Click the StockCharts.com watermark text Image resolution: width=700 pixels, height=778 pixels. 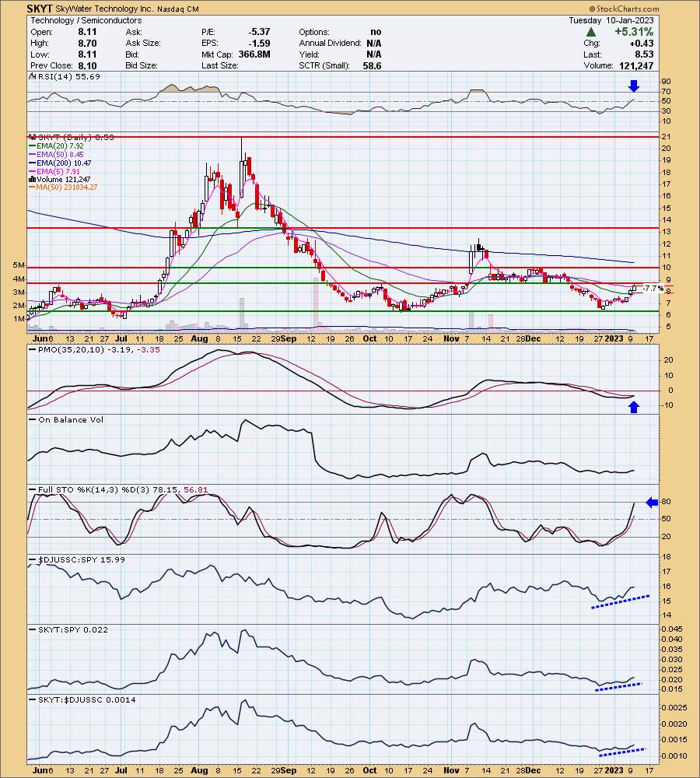point(624,9)
